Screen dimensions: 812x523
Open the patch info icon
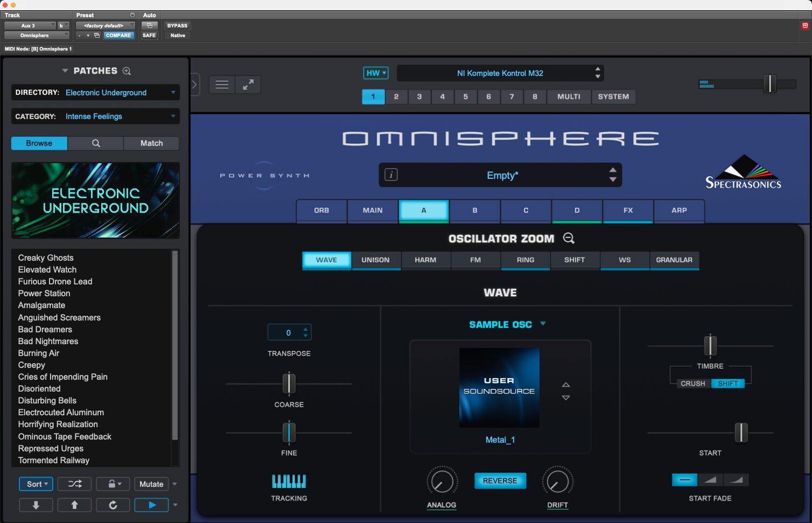pyautogui.click(x=391, y=175)
